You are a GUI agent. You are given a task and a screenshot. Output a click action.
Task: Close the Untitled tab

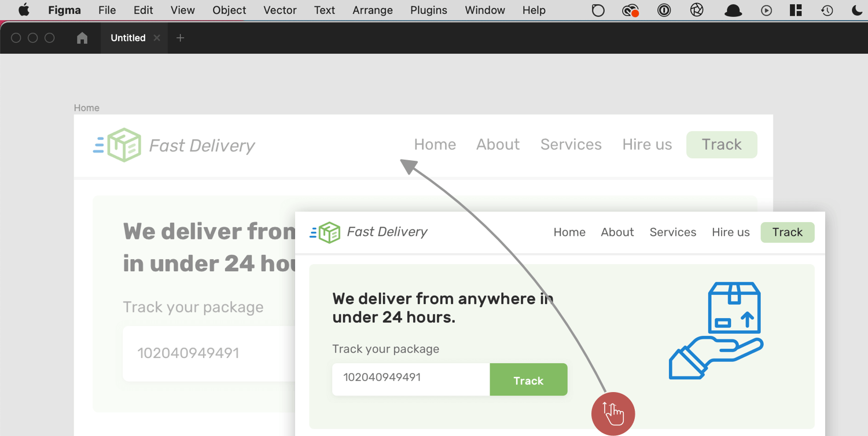pos(157,38)
